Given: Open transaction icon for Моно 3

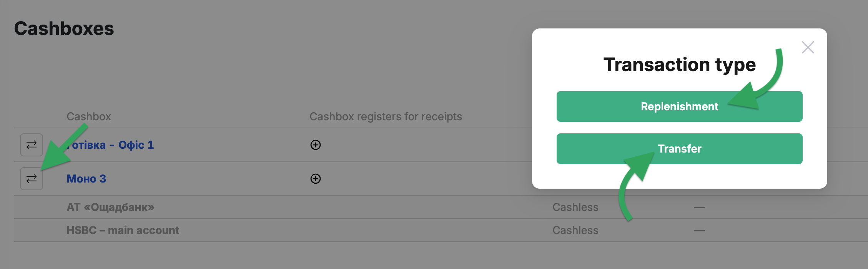Looking at the screenshot, I should [x=32, y=179].
